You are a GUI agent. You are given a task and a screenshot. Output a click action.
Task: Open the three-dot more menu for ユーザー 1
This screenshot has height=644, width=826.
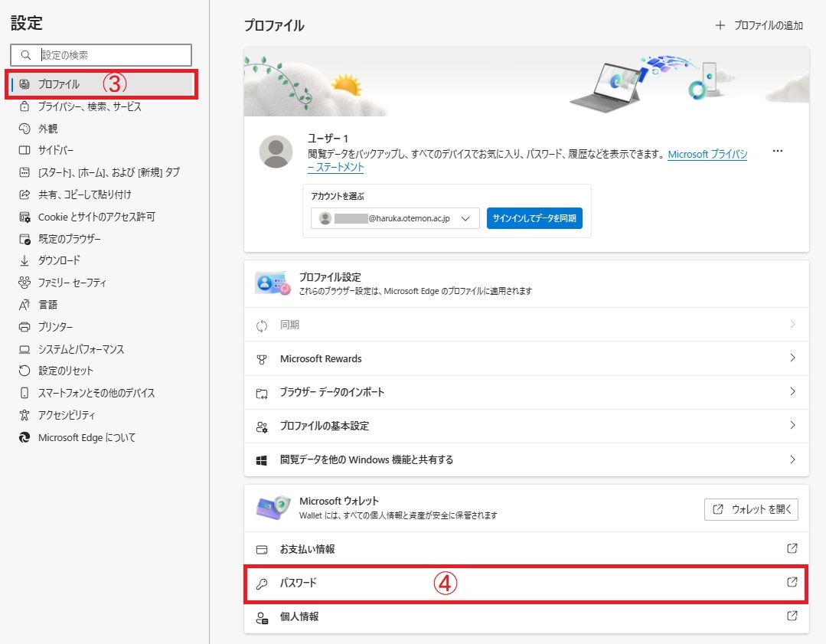(778, 151)
